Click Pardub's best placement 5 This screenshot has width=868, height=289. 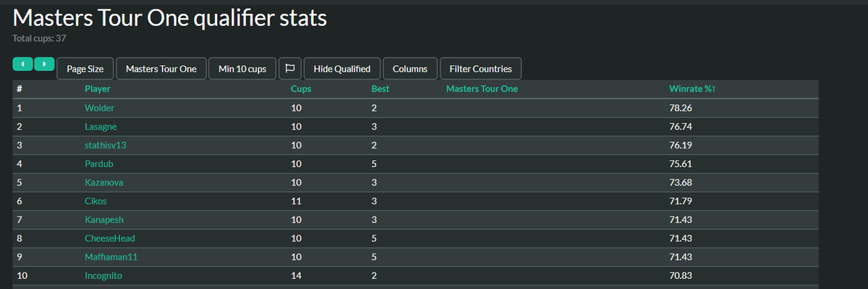click(374, 164)
